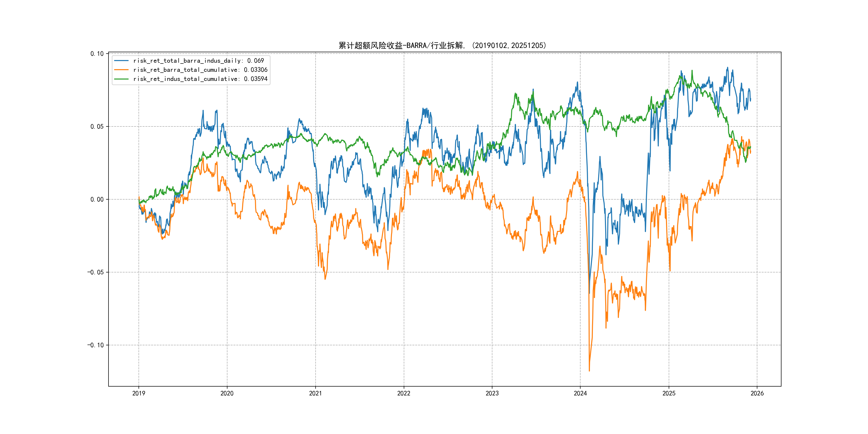Click the 2020 x-axis tick label
Screen dimensions: 868x434
point(227,393)
